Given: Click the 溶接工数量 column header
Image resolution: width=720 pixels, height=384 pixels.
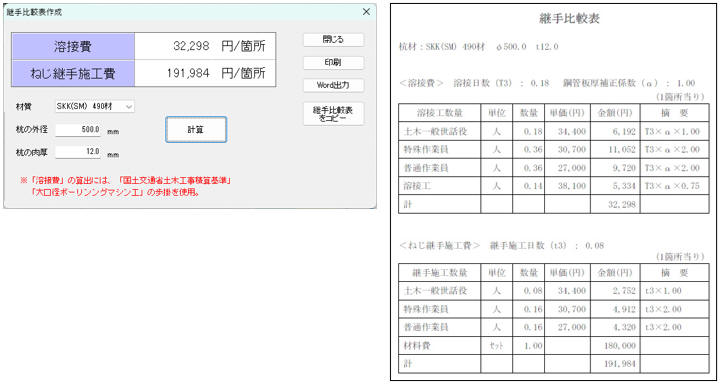Looking at the screenshot, I should click(x=439, y=113).
